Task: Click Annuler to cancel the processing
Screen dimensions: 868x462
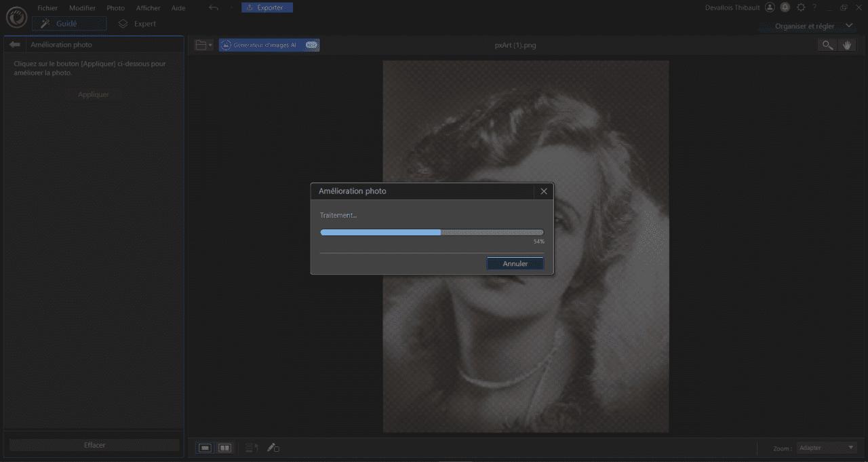Action: 515,263
